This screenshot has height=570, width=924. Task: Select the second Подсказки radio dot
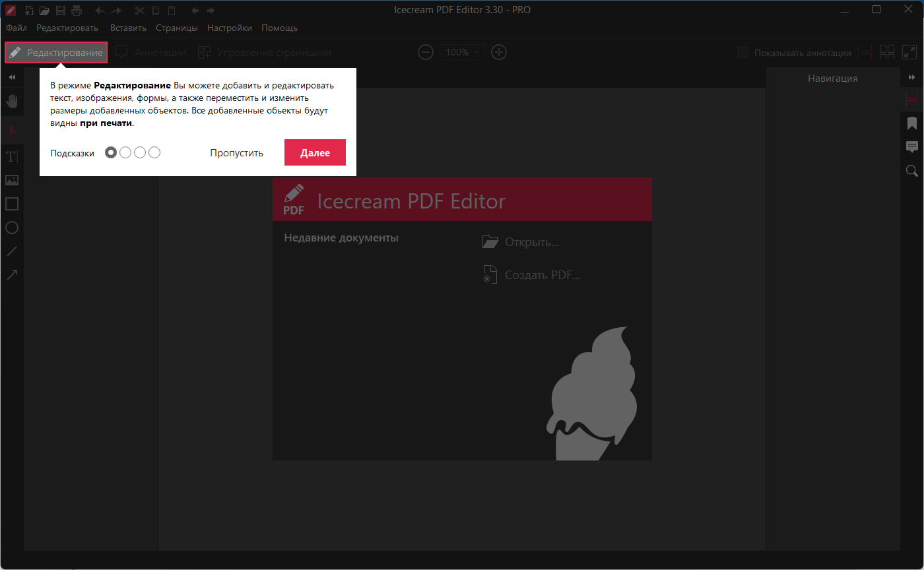pyautogui.click(x=125, y=152)
